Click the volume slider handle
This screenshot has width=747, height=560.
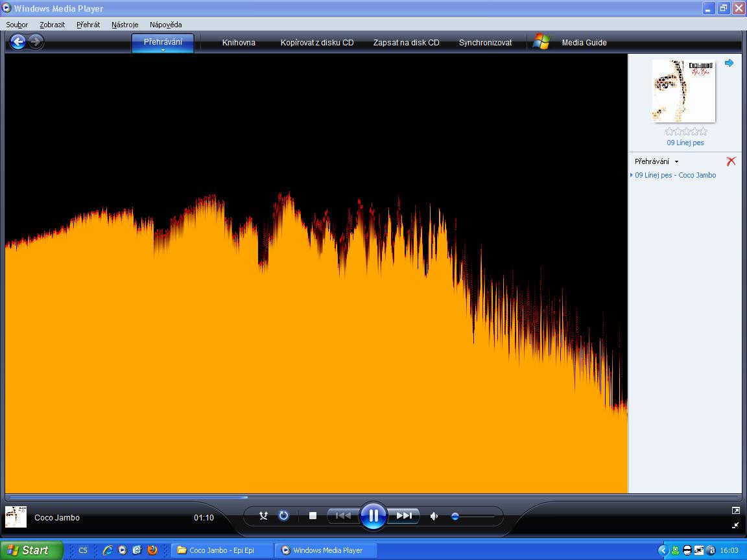point(455,517)
